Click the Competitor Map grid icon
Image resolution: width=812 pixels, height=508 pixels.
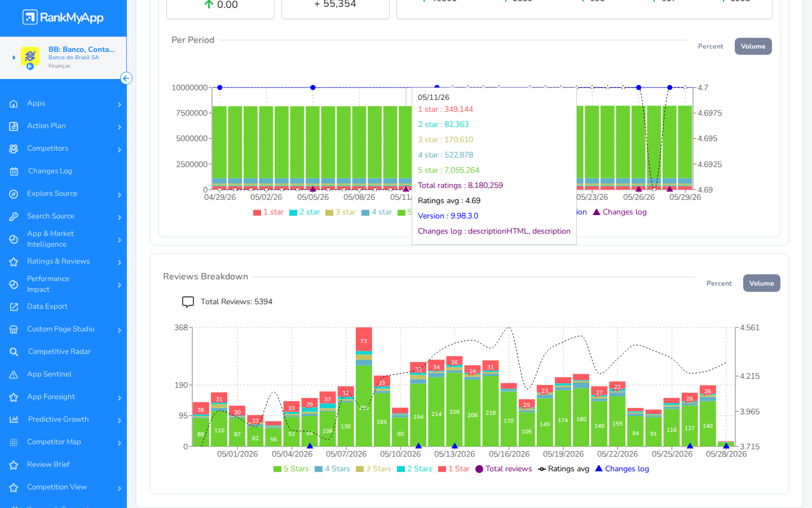tap(14, 443)
